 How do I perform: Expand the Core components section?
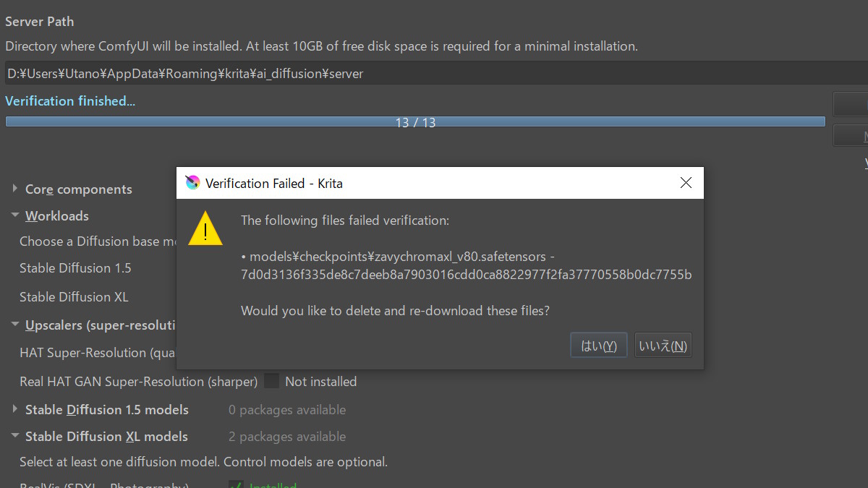(15, 189)
